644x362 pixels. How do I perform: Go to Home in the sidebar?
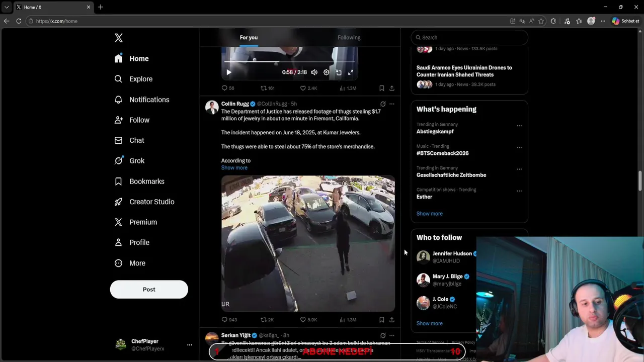tap(131, 59)
